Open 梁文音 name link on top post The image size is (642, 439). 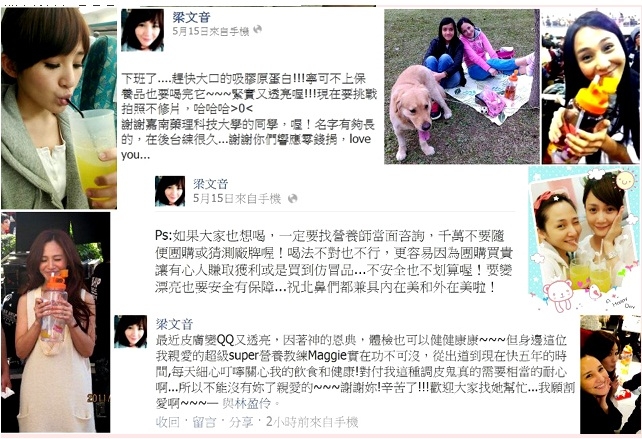click(x=191, y=17)
